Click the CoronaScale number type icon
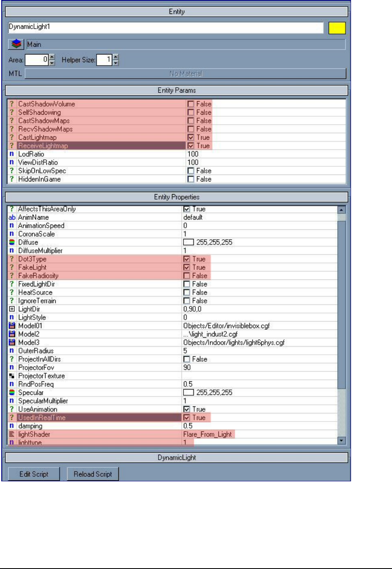Screen dimensions: 392x569 [x=12, y=234]
